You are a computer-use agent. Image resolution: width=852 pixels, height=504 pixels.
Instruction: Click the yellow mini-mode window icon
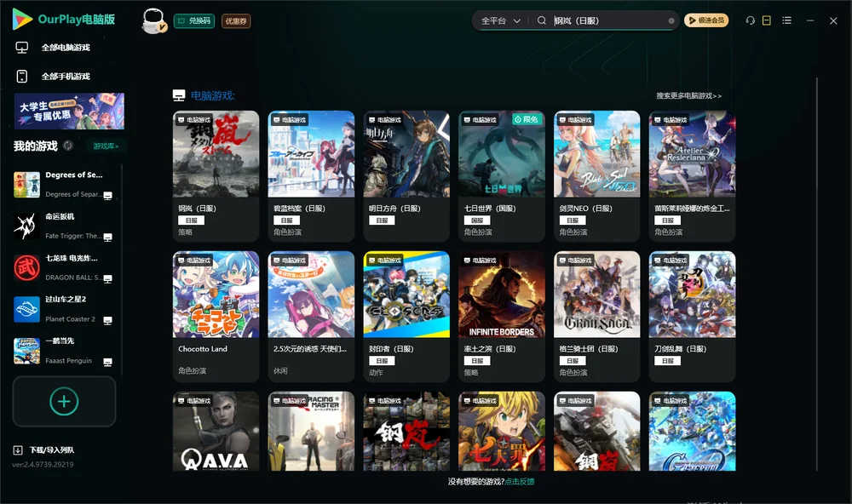[766, 20]
